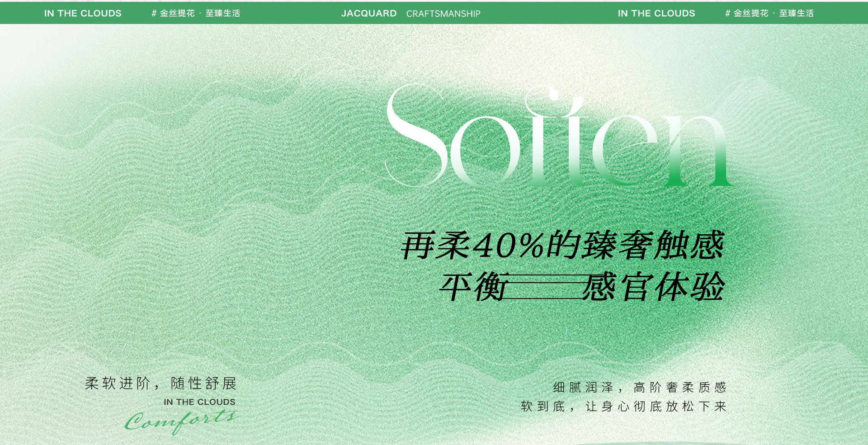Viewport: 868px width, 445px height.
Task: Click the right IN THE CLOUDS header text
Action: click(x=656, y=14)
